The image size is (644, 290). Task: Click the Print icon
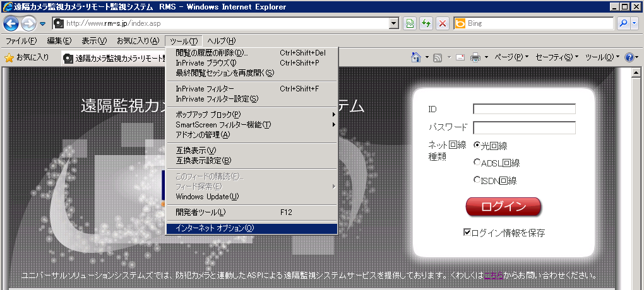pyautogui.click(x=475, y=58)
